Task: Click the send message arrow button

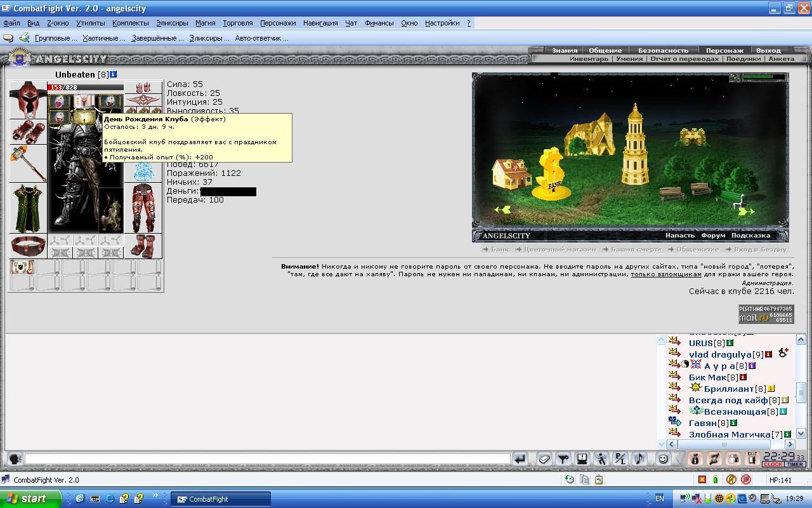Action: pos(520,458)
